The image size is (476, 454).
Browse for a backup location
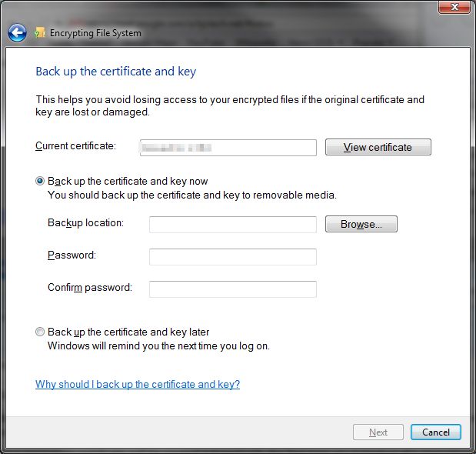click(x=361, y=224)
